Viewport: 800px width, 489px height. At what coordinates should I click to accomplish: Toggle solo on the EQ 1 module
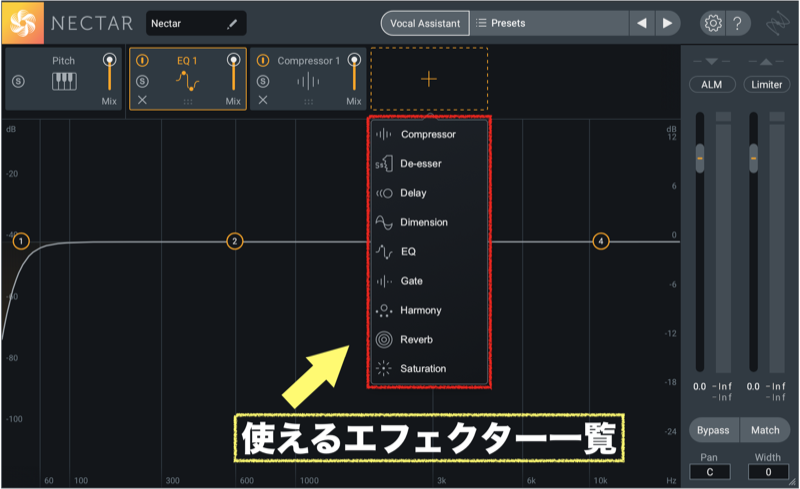(x=142, y=81)
